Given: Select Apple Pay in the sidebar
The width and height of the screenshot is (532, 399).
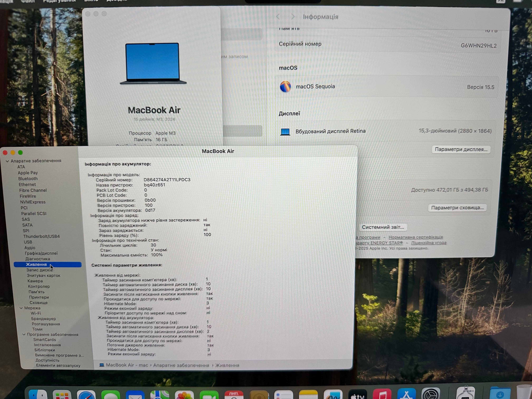Looking at the screenshot, I should pos(28,173).
